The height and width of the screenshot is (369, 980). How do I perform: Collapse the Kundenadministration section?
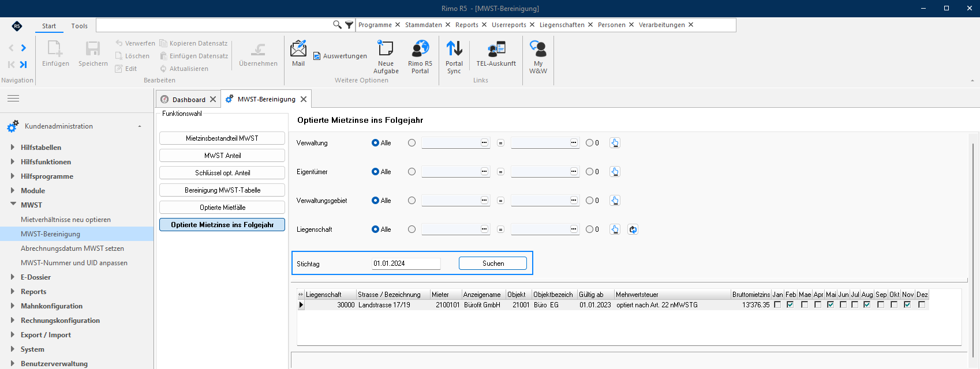point(140,126)
